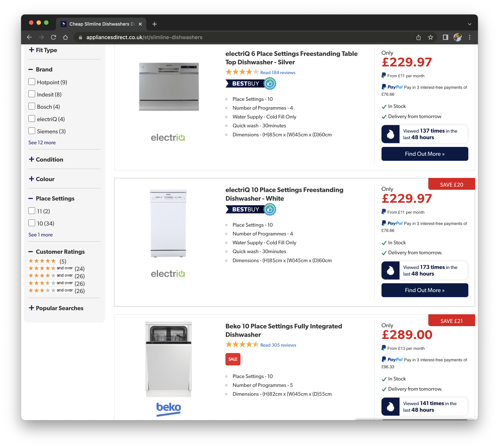The height and width of the screenshot is (448, 499).
Task: Bookmark this page with the star icon
Action: click(430, 37)
